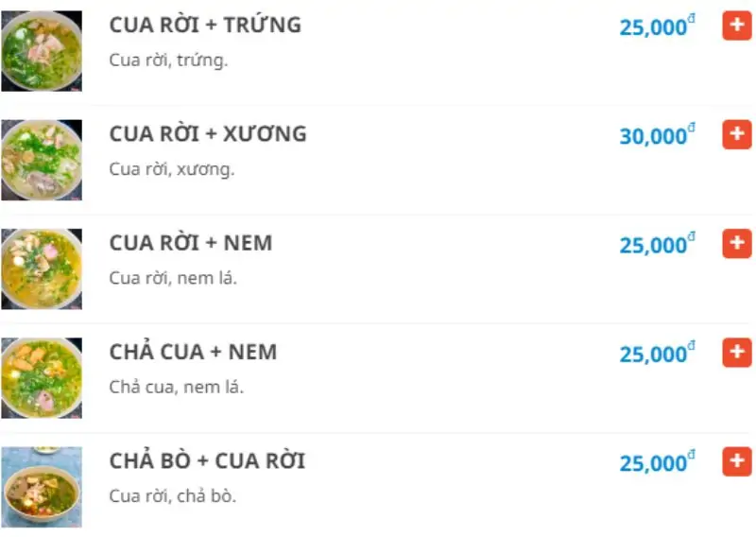Screen dimensions: 756x537
Task: Click the description 'Cua rời, nem lá.'
Action: click(173, 278)
